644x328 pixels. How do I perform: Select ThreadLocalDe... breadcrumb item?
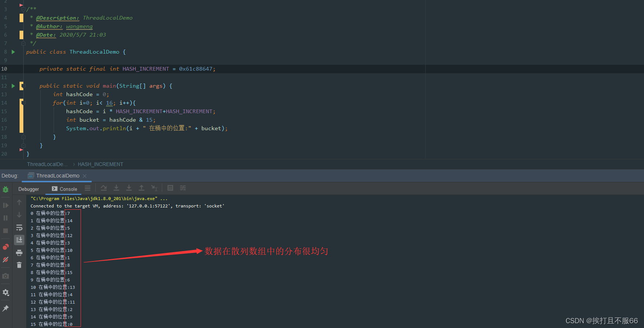point(47,164)
